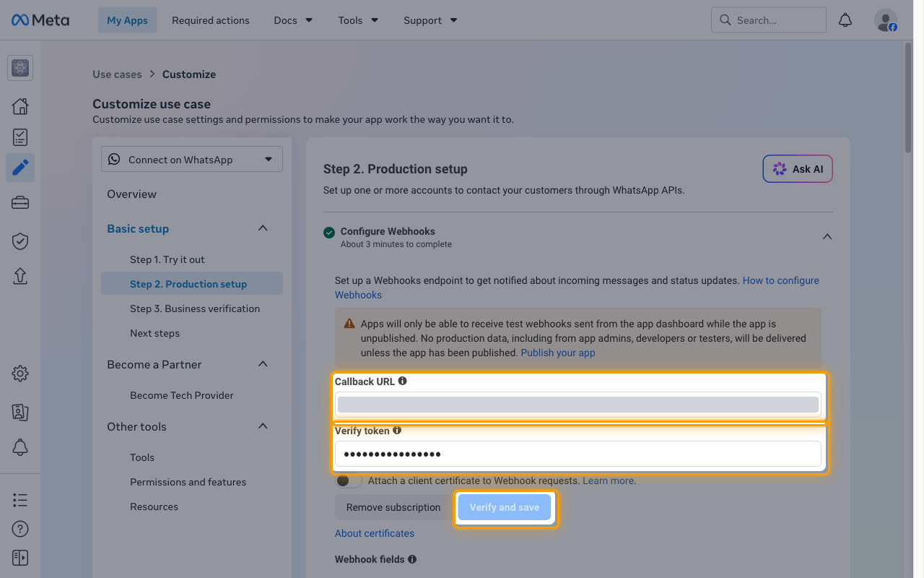Click the Verify and save button
Image resolution: width=924 pixels, height=578 pixels.
point(505,507)
